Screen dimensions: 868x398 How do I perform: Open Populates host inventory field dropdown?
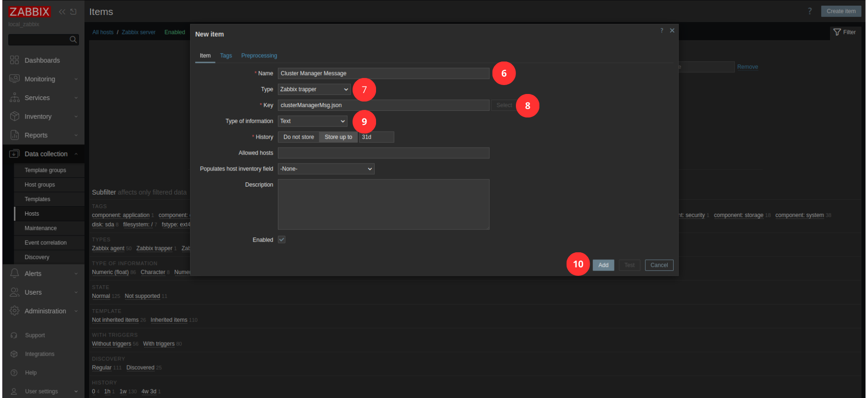[x=326, y=169]
